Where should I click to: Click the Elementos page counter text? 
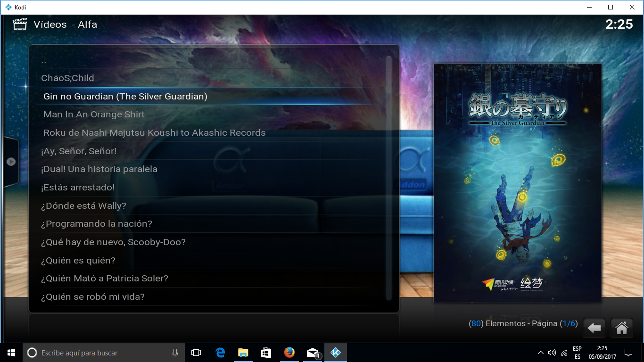click(x=523, y=324)
